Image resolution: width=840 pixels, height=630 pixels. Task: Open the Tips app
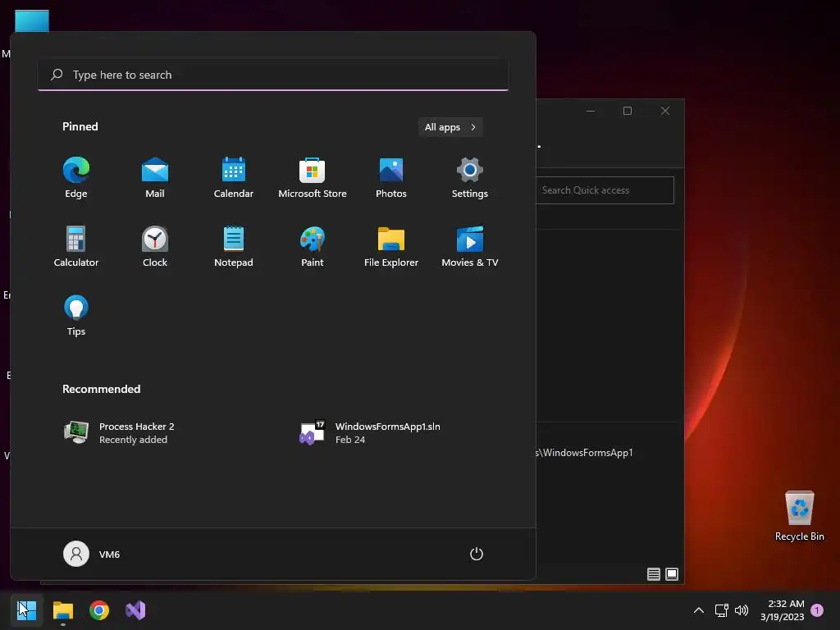click(76, 316)
